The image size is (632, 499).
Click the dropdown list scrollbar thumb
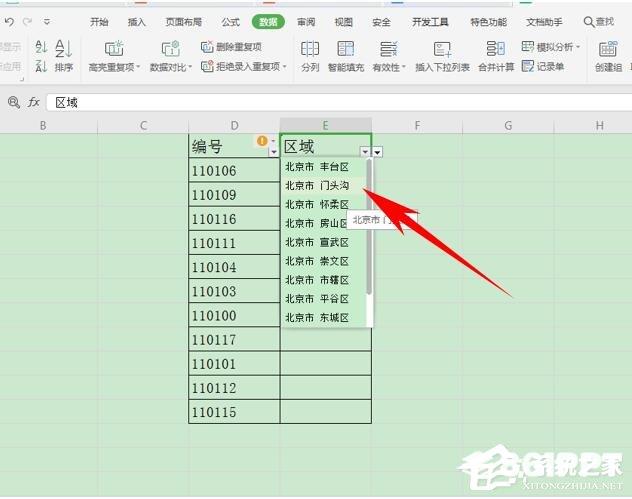tap(369, 227)
